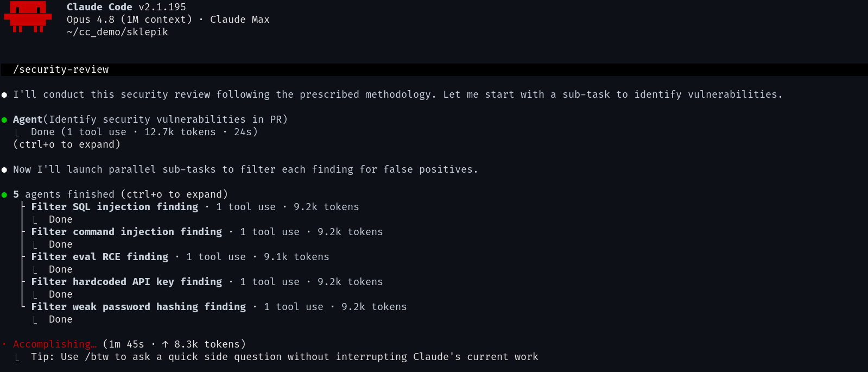
Task: Click the upload arrow beside 8.3k tokens
Action: click(166, 344)
